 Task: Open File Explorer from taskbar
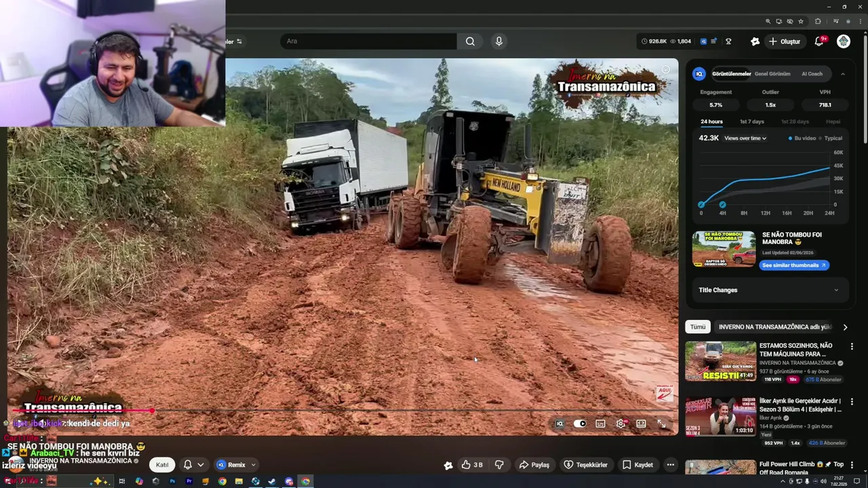(x=239, y=481)
